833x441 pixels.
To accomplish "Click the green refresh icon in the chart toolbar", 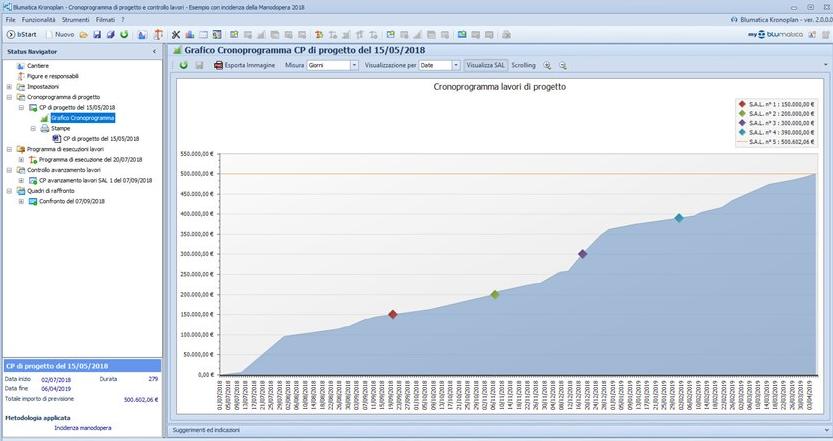I will pyautogui.click(x=184, y=65).
